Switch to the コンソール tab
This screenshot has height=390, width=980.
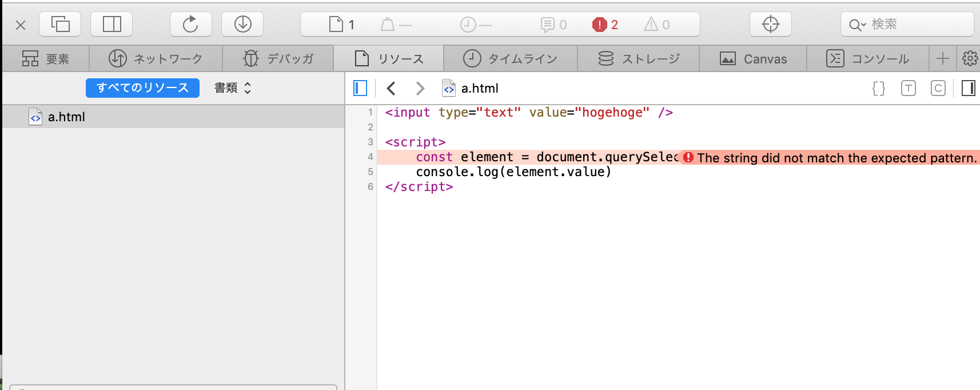pyautogui.click(x=867, y=58)
